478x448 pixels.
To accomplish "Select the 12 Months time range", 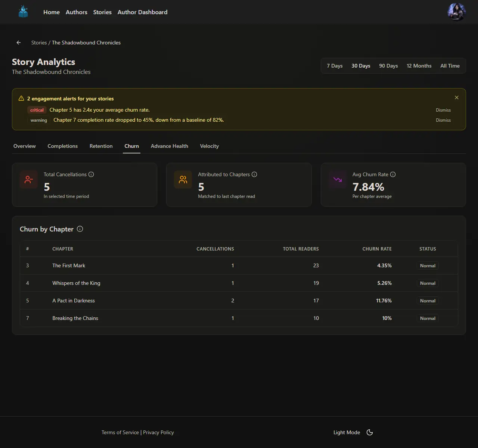I will [x=419, y=66].
